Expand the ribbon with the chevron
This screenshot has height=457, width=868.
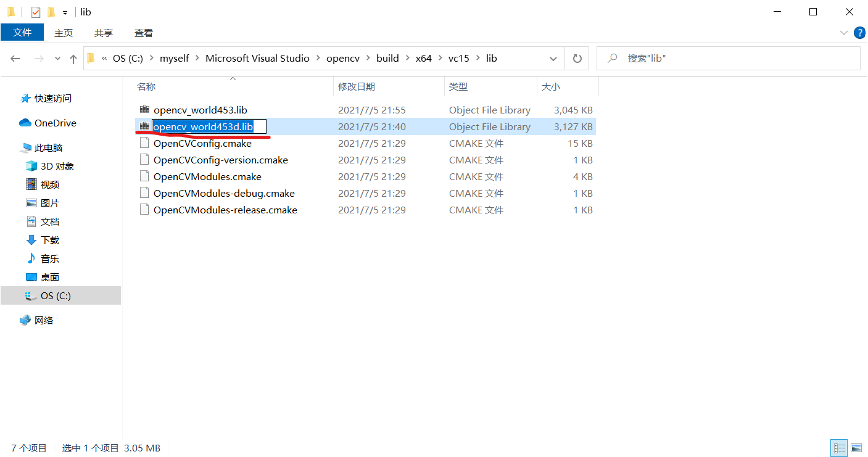click(x=843, y=33)
